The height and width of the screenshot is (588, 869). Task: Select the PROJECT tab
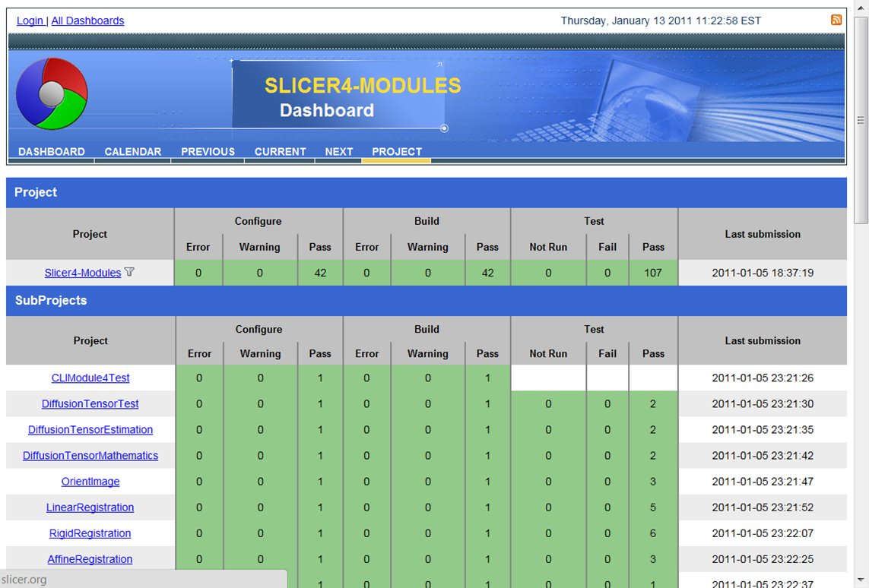396,151
